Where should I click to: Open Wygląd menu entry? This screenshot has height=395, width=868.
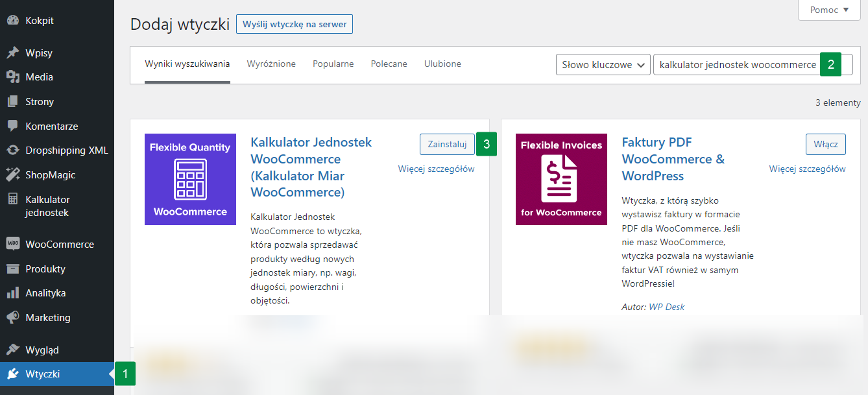pyautogui.click(x=57, y=350)
